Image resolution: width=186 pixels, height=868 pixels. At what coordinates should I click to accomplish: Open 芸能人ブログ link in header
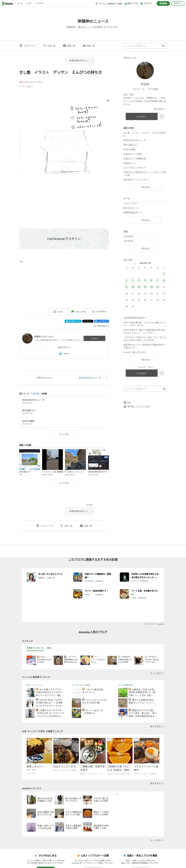pos(131,3)
